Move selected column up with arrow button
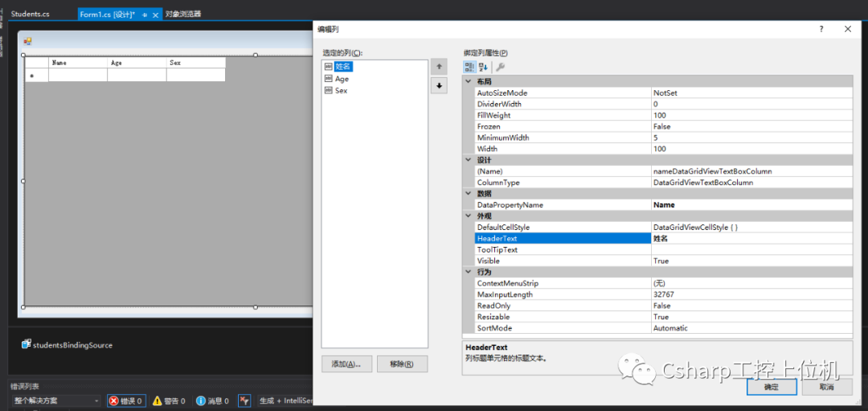The image size is (868, 411). click(439, 67)
